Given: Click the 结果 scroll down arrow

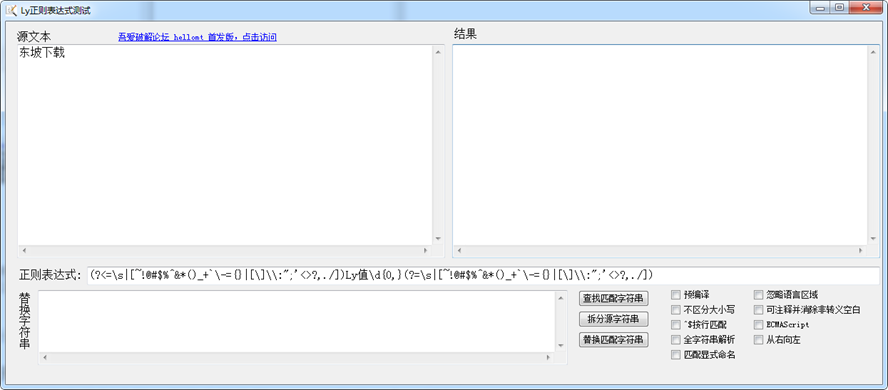Looking at the screenshot, I should tap(873, 239).
